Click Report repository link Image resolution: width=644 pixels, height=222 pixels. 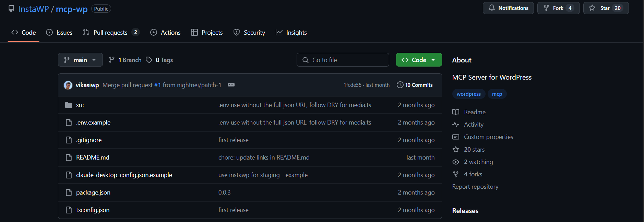[x=475, y=187]
